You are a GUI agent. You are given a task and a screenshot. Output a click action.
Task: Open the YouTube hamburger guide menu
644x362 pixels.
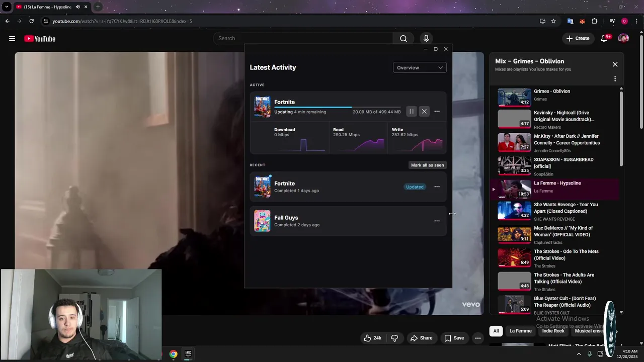12,39
